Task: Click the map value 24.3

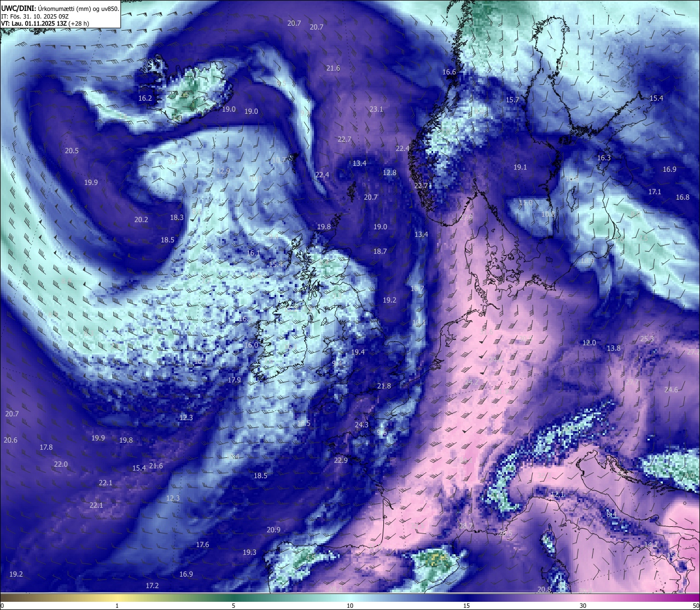Action: [361, 425]
